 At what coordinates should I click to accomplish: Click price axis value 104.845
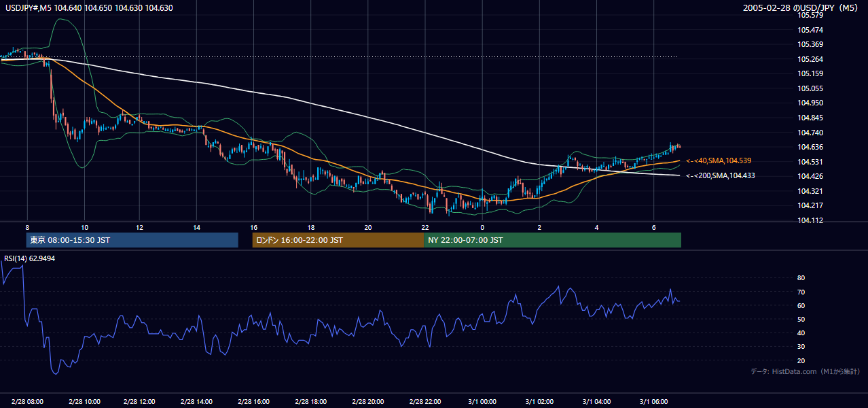(811, 118)
